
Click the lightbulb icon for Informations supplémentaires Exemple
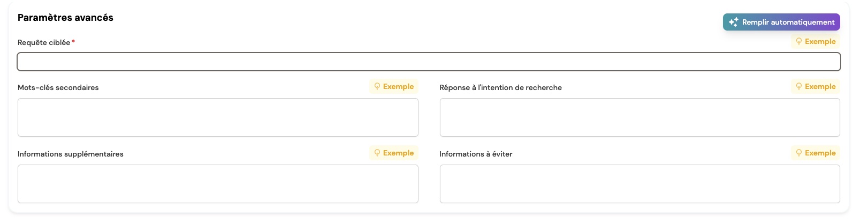[377, 153]
